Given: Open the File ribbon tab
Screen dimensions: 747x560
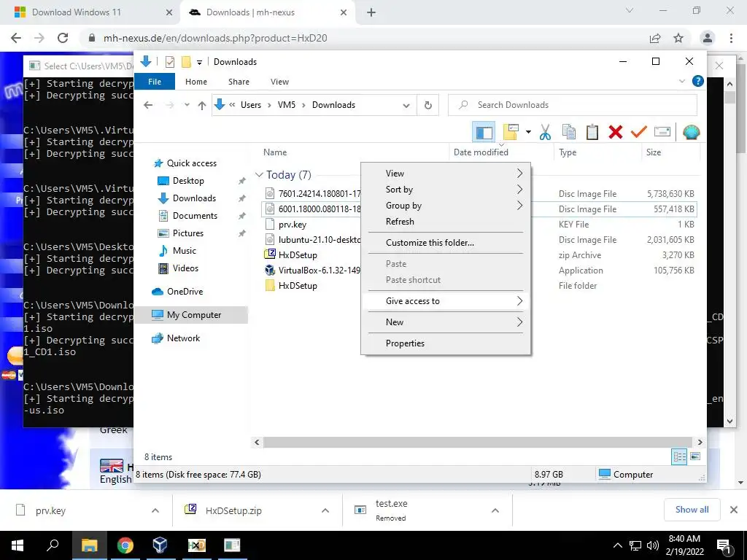Looking at the screenshot, I should coord(155,82).
